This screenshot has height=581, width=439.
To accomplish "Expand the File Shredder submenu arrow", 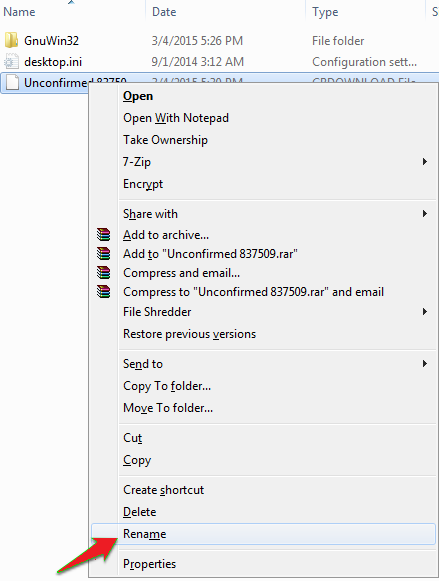I will click(x=425, y=312).
